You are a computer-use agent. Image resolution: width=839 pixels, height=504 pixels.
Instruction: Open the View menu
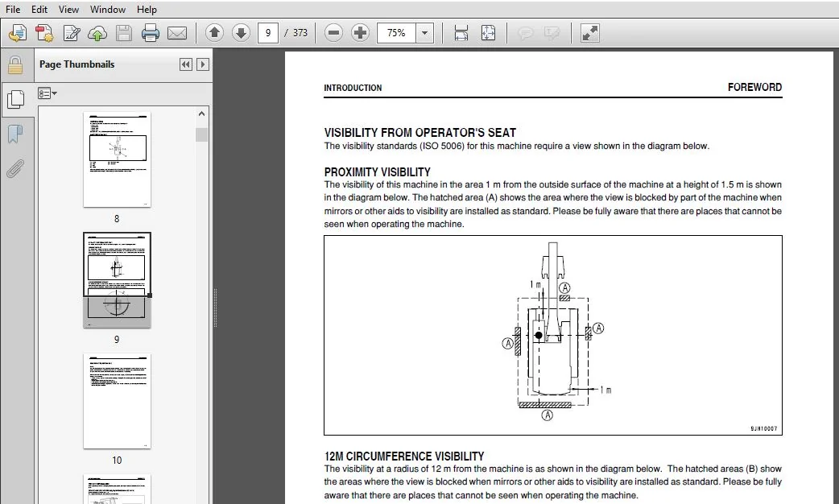pos(68,9)
